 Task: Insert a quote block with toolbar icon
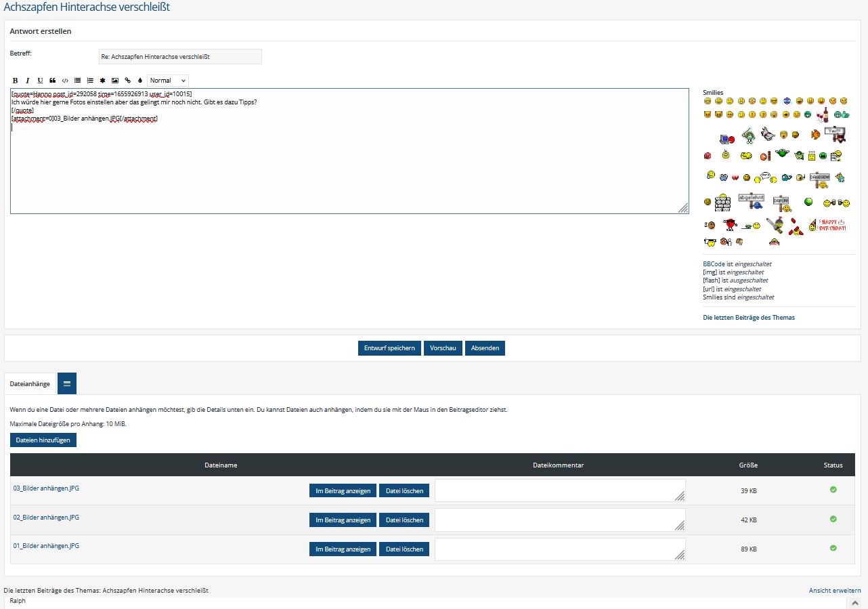53,81
